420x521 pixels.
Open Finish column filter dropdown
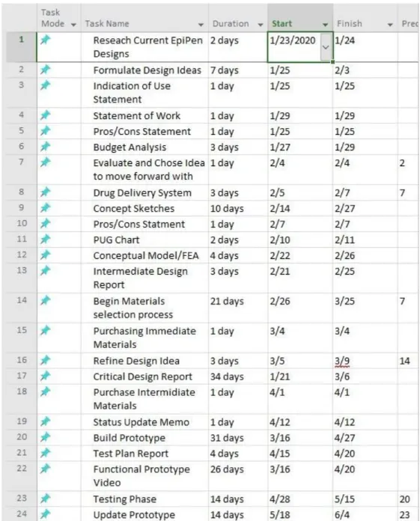coord(390,25)
